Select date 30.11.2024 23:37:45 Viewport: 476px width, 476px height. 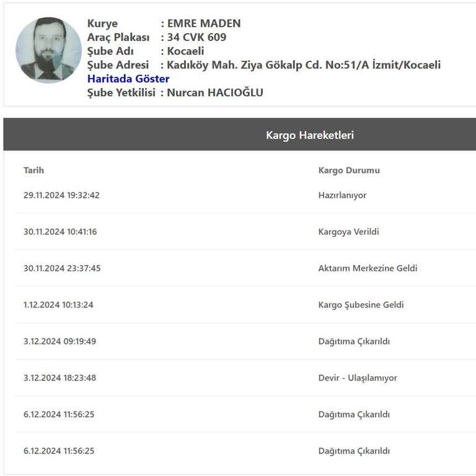62,268
